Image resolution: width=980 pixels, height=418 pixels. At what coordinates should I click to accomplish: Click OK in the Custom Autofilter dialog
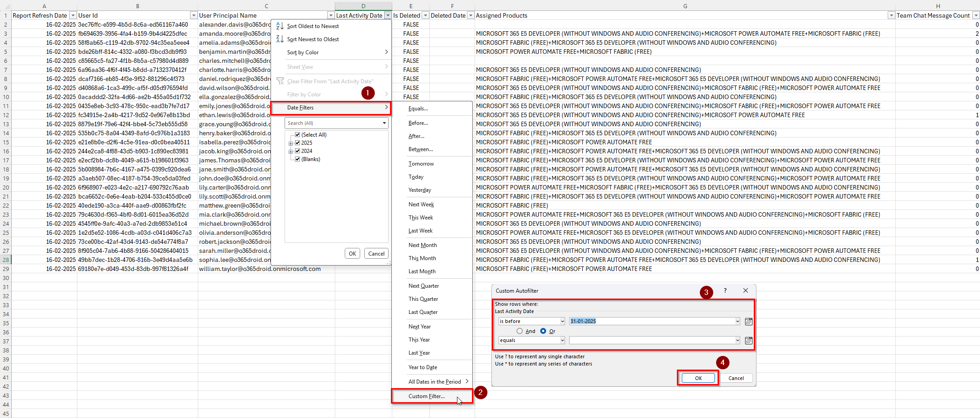(697, 378)
